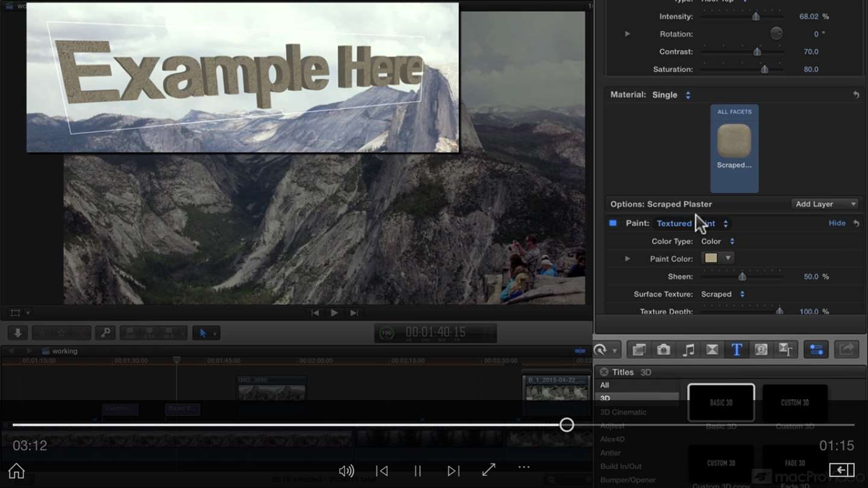The image size is (868, 488).
Task: Click the Intensity value 68.02
Action: (809, 17)
